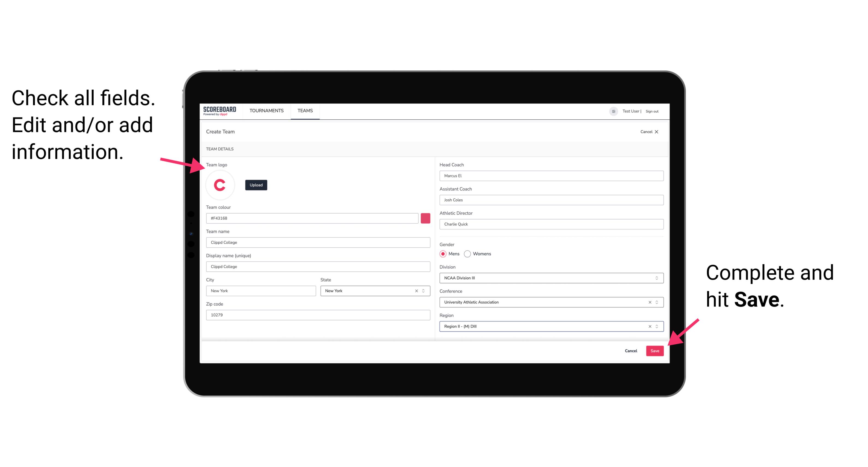This screenshot has height=467, width=868.
Task: Click the red color swatch next to hex field
Action: [x=425, y=218]
